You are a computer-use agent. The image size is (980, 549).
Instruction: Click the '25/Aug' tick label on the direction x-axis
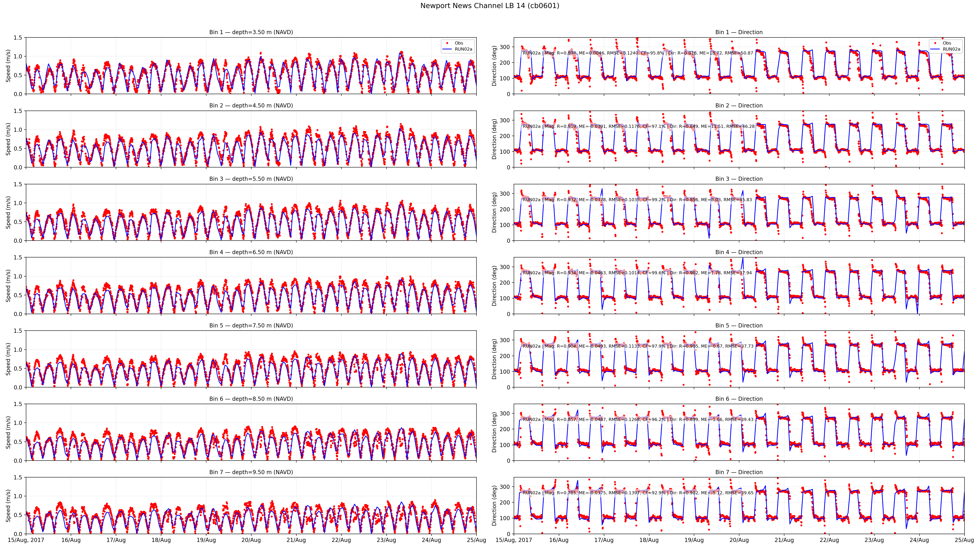pyautogui.click(x=964, y=540)
